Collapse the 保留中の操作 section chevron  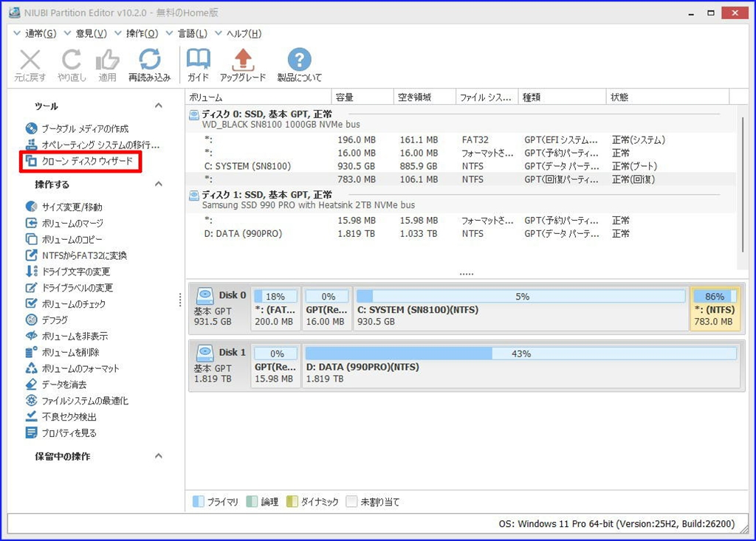point(159,456)
